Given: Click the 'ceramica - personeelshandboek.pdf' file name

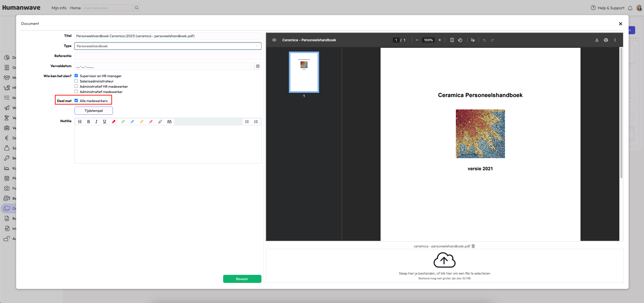Looking at the screenshot, I should pyautogui.click(x=442, y=246).
